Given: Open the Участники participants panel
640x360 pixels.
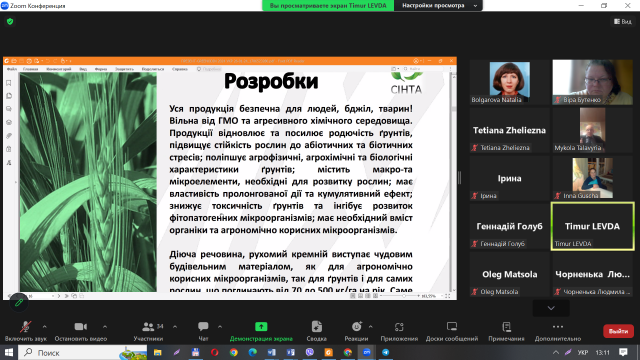Looking at the screenshot, I should click(148, 331).
